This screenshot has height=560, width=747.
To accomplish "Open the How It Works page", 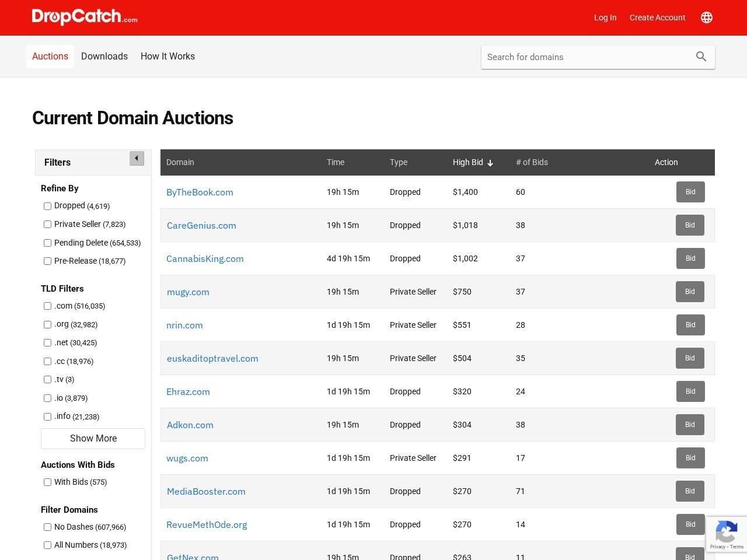I will click(167, 56).
